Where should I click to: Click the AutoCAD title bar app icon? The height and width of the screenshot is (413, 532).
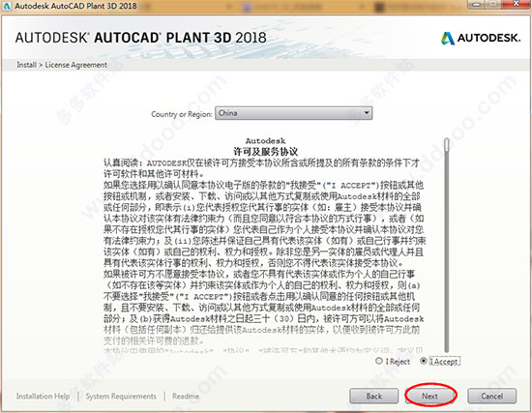(7, 6)
